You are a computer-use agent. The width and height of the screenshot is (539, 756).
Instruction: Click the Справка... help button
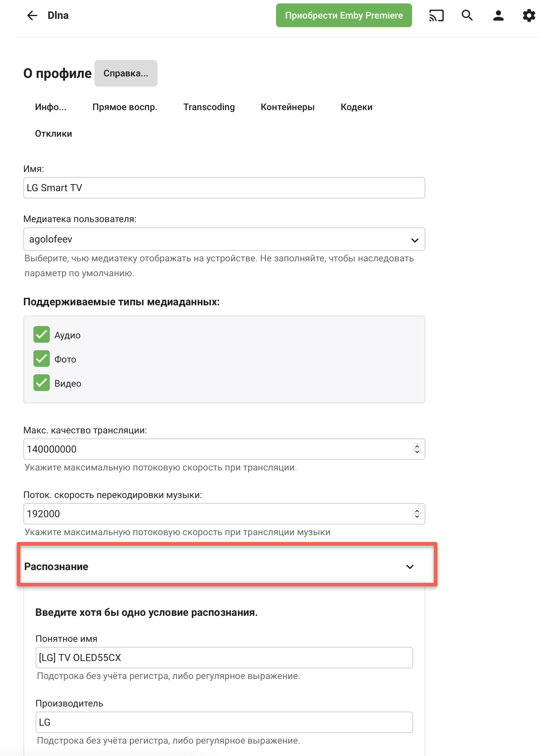click(126, 73)
